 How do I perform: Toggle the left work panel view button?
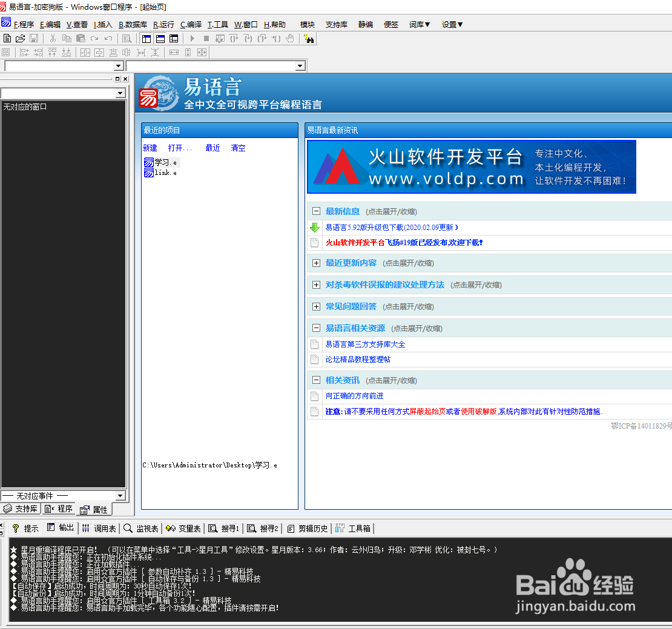pyautogui.click(x=147, y=39)
